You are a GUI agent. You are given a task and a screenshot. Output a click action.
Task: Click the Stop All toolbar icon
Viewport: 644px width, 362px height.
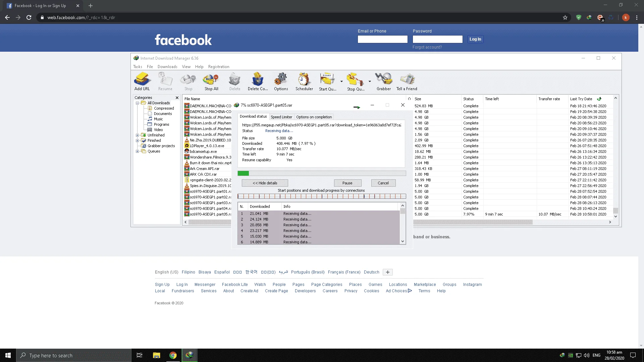pyautogui.click(x=211, y=81)
